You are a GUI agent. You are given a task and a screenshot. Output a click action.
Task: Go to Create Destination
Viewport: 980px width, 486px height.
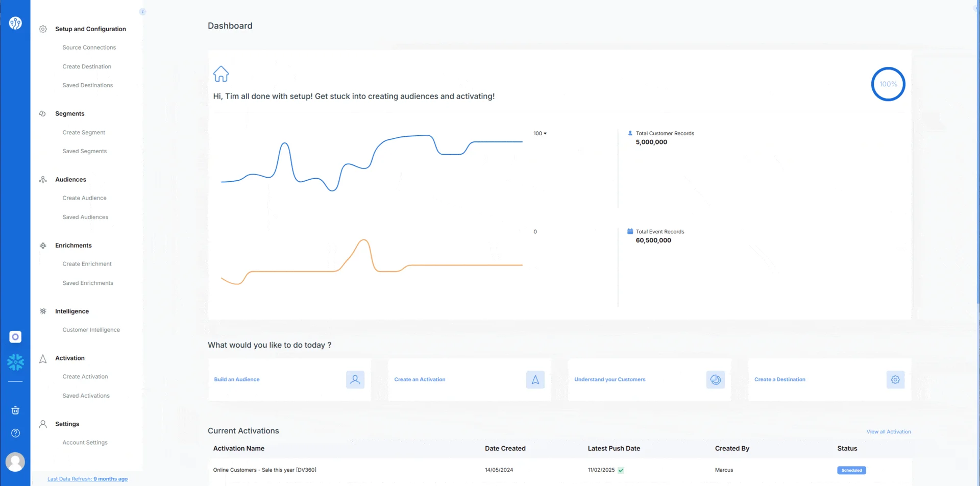(87, 66)
